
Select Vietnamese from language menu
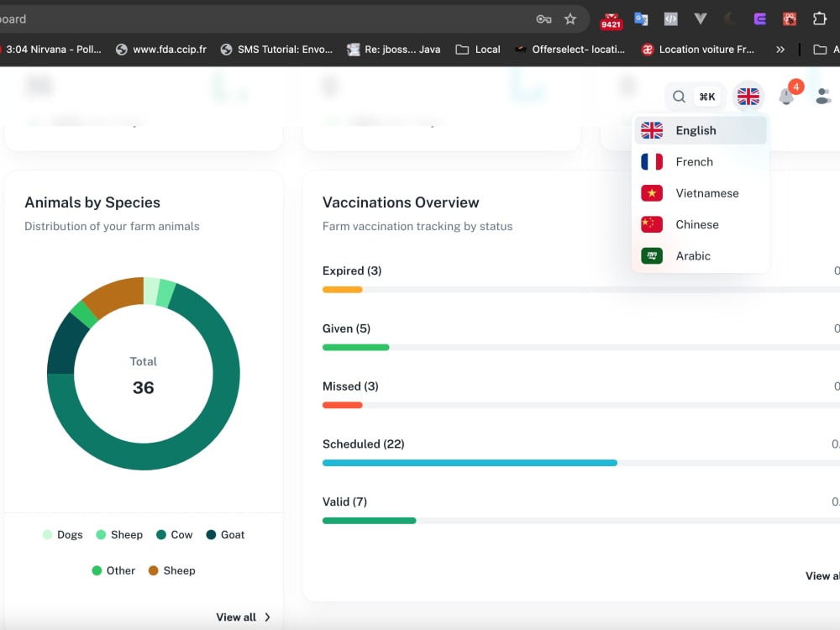click(x=701, y=193)
